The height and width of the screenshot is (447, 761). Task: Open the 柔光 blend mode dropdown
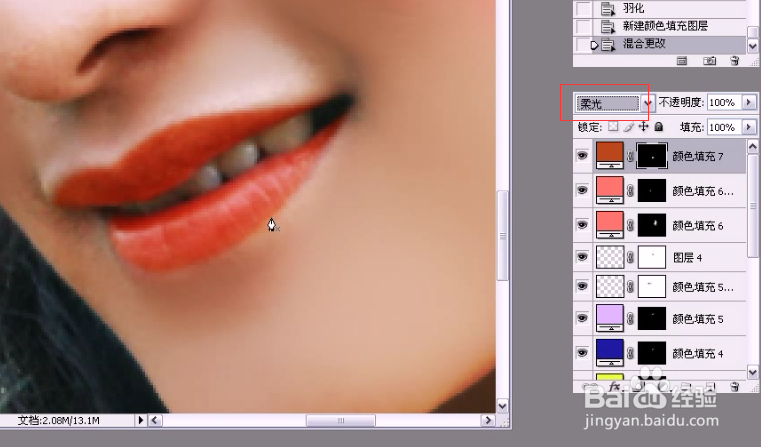click(x=647, y=103)
